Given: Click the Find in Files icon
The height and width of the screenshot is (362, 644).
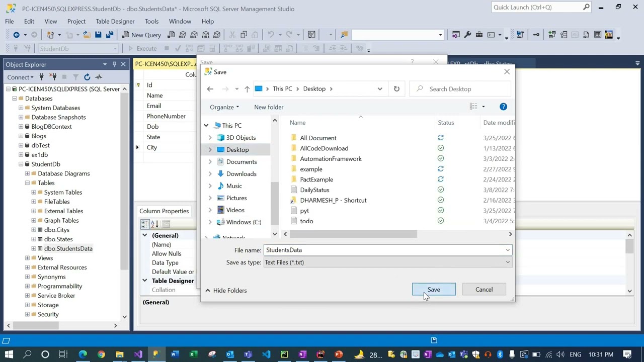Looking at the screenshot, I should [344, 35].
